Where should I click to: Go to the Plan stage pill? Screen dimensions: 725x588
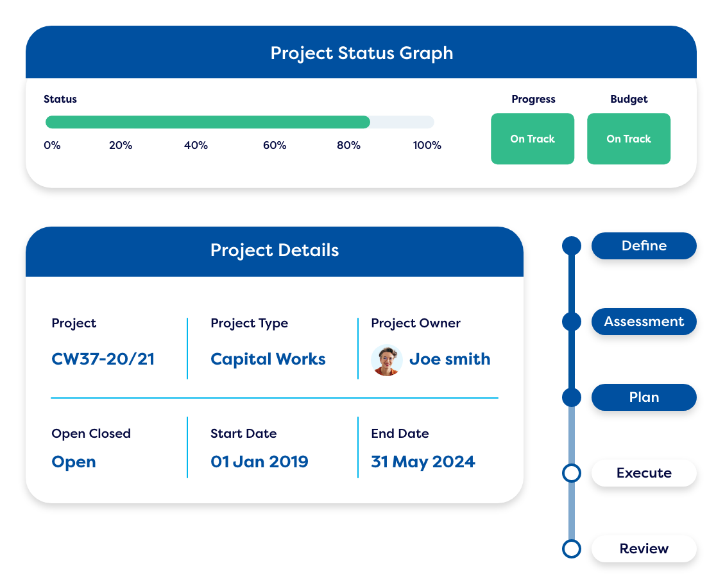click(x=644, y=397)
